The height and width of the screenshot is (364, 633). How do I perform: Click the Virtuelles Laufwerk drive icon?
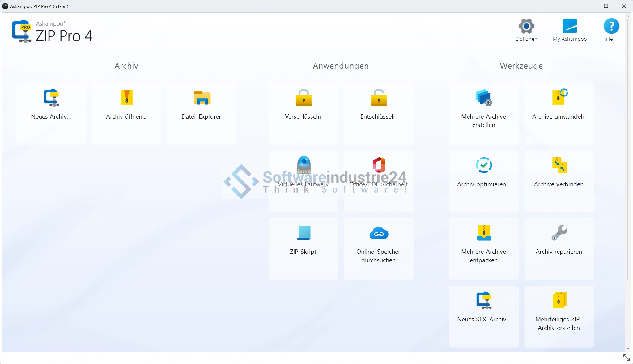click(x=304, y=165)
